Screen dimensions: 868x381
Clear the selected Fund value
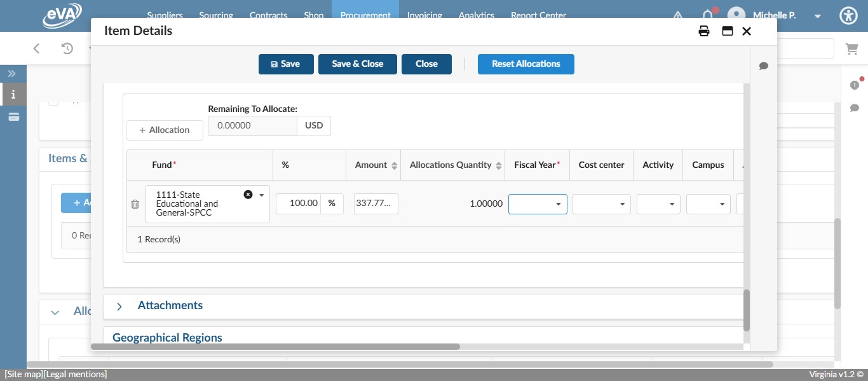[248, 195]
